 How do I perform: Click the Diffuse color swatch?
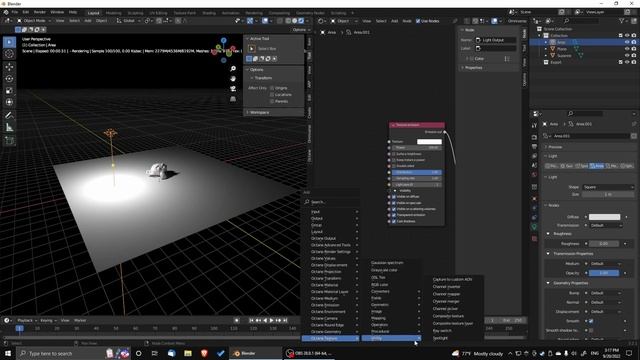pos(604,217)
